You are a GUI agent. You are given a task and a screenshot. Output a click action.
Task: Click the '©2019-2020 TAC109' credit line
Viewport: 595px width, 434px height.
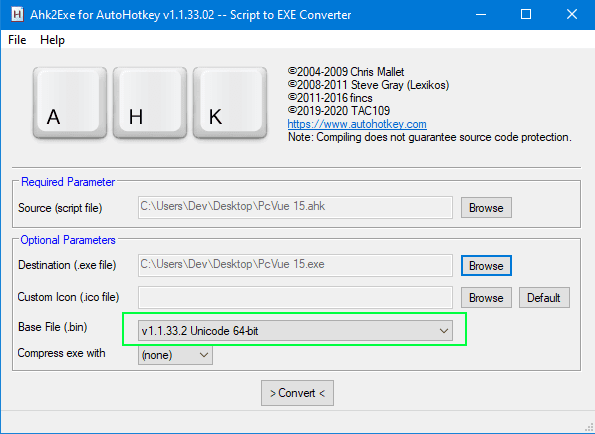pyautogui.click(x=338, y=111)
